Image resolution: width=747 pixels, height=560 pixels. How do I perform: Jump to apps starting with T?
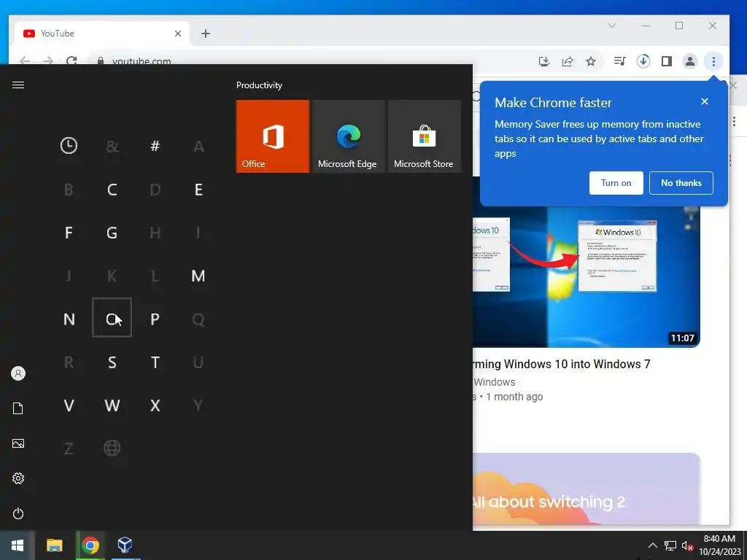[155, 362]
